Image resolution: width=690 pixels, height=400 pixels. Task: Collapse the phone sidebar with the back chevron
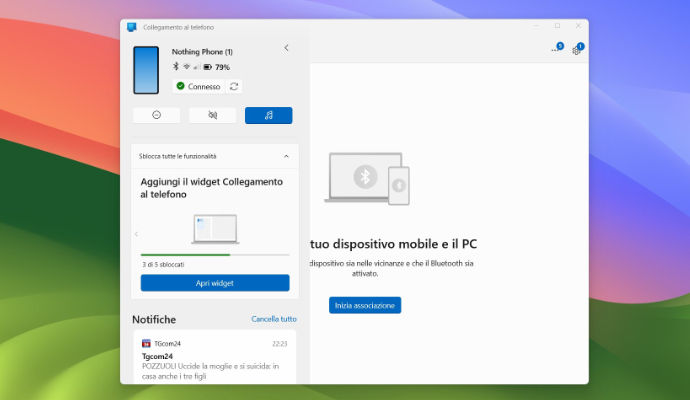[286, 47]
